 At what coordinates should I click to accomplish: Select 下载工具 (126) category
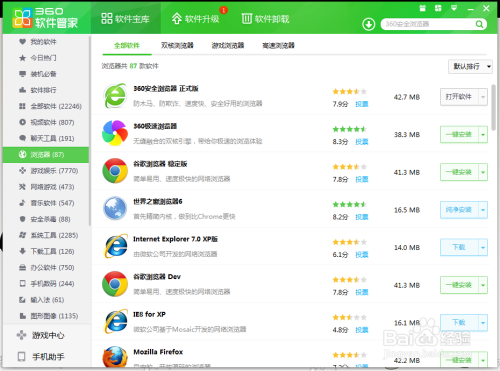click(x=46, y=251)
